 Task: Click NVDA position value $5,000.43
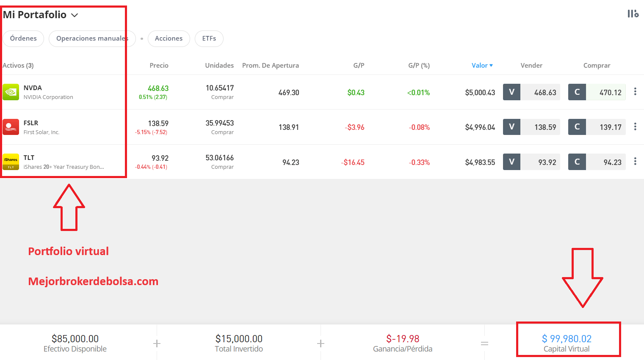click(480, 93)
